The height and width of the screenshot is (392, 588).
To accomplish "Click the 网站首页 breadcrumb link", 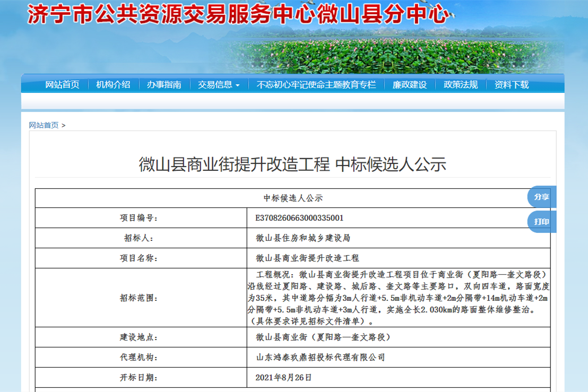I will 44,125.
